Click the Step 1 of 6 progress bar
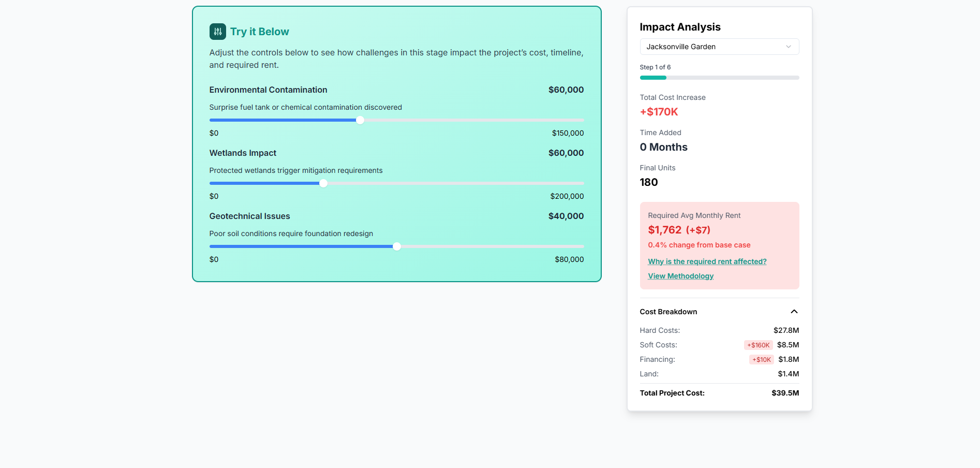Screen dimensions: 980x468 coord(719,78)
